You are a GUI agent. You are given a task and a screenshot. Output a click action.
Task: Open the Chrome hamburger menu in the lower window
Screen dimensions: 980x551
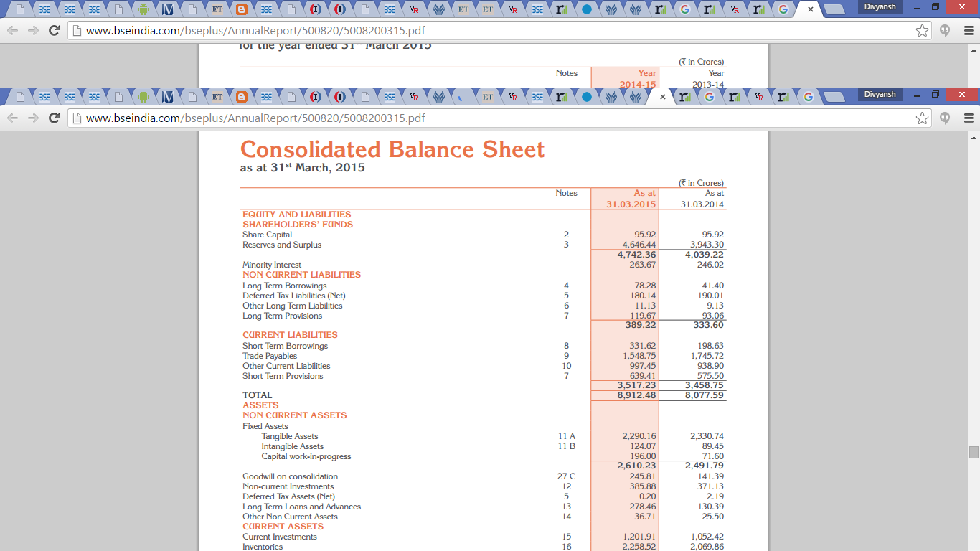coord(968,118)
